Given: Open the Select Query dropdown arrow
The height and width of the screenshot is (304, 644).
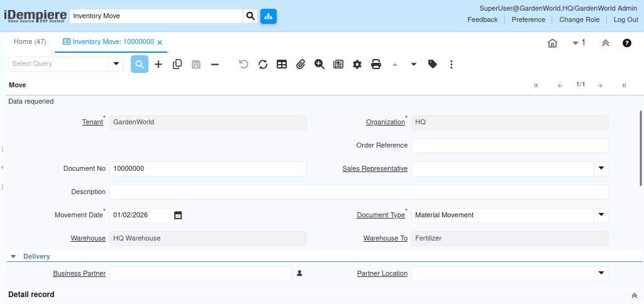Looking at the screenshot, I should [x=116, y=63].
